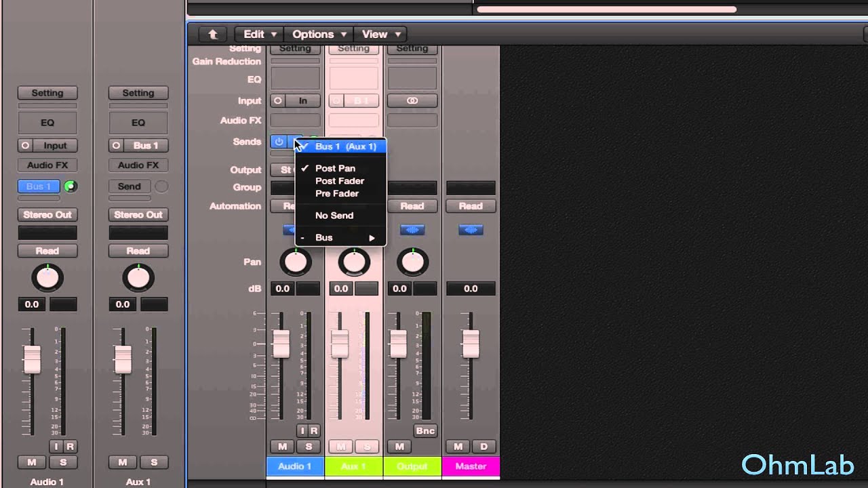The width and height of the screenshot is (868, 488).
Task: Click the stereo link input icon on Output strip
Action: point(412,100)
